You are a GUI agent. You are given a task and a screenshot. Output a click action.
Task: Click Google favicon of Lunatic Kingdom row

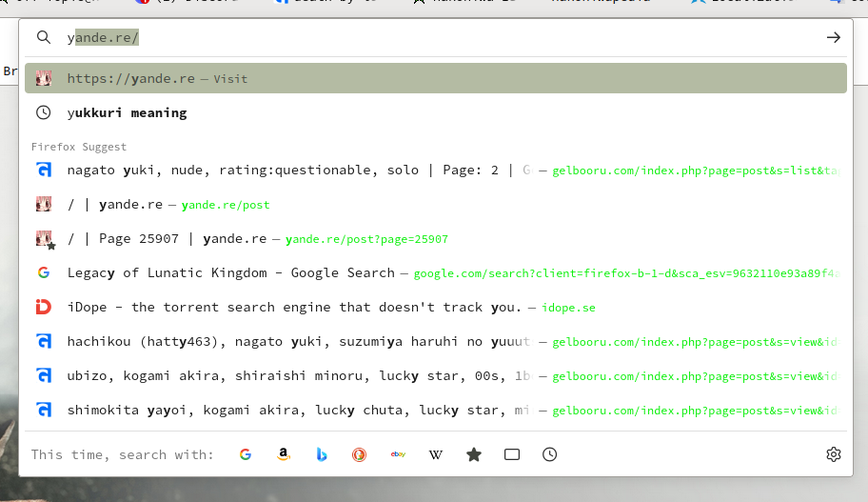click(44, 272)
